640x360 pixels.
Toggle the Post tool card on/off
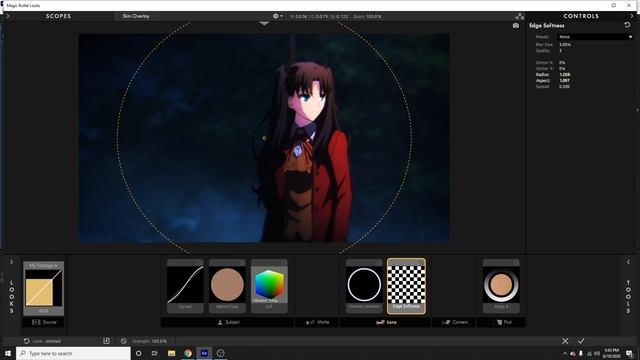tap(516, 262)
